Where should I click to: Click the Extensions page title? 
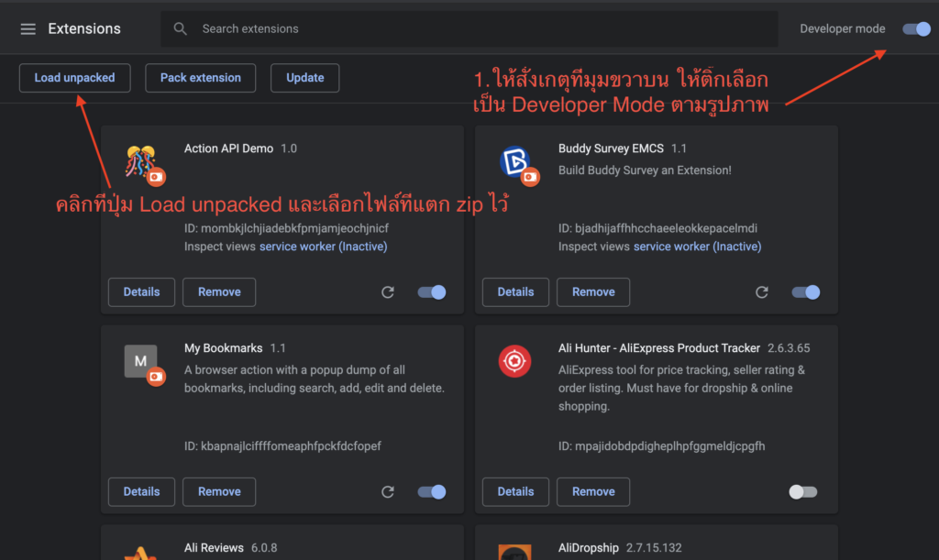point(84,28)
